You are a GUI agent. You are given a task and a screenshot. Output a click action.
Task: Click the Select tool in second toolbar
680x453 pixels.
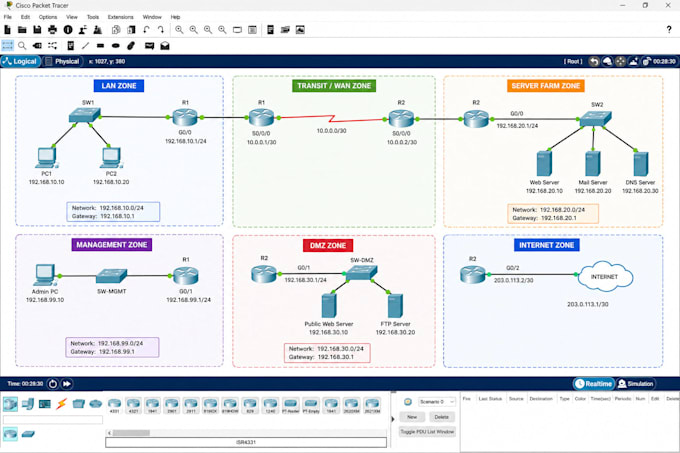click(7, 46)
